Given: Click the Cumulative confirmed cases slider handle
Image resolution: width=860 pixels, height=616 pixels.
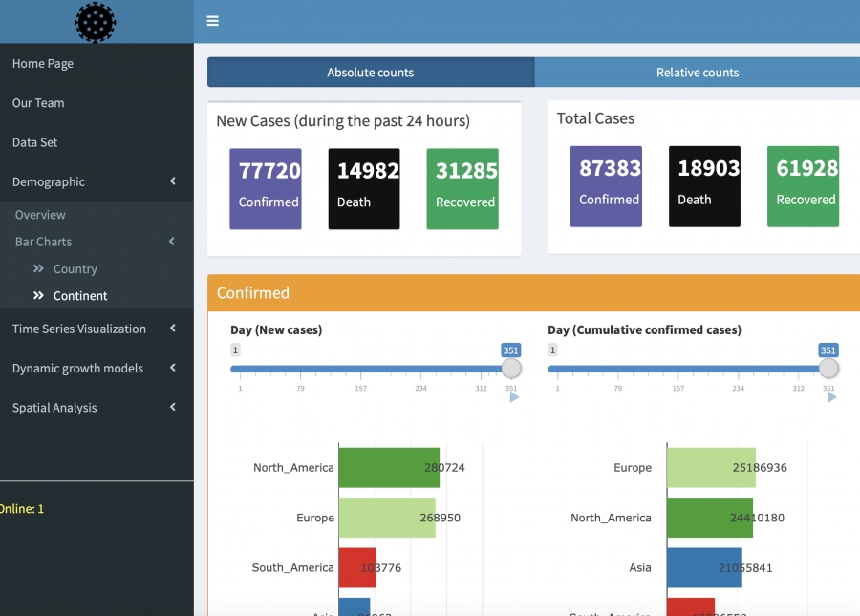Looking at the screenshot, I should 828,369.
